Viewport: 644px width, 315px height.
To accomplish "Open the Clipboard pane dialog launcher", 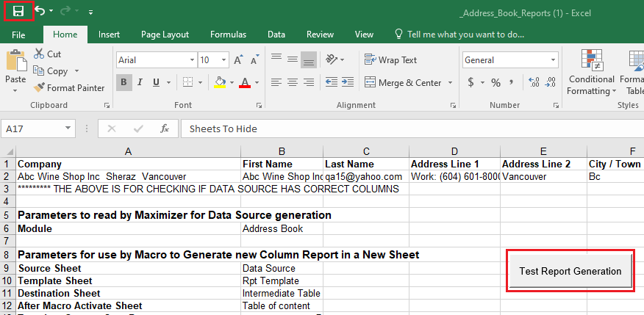I will pyautogui.click(x=107, y=106).
